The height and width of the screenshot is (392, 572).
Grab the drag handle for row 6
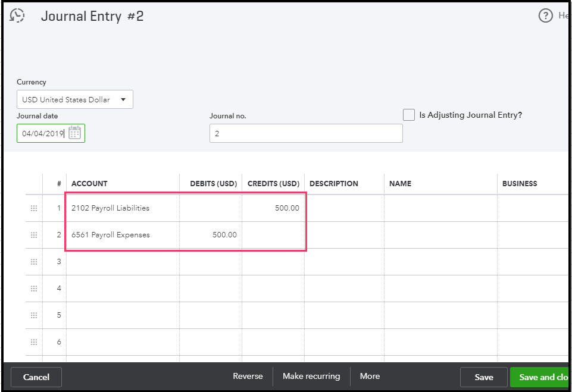(34, 342)
